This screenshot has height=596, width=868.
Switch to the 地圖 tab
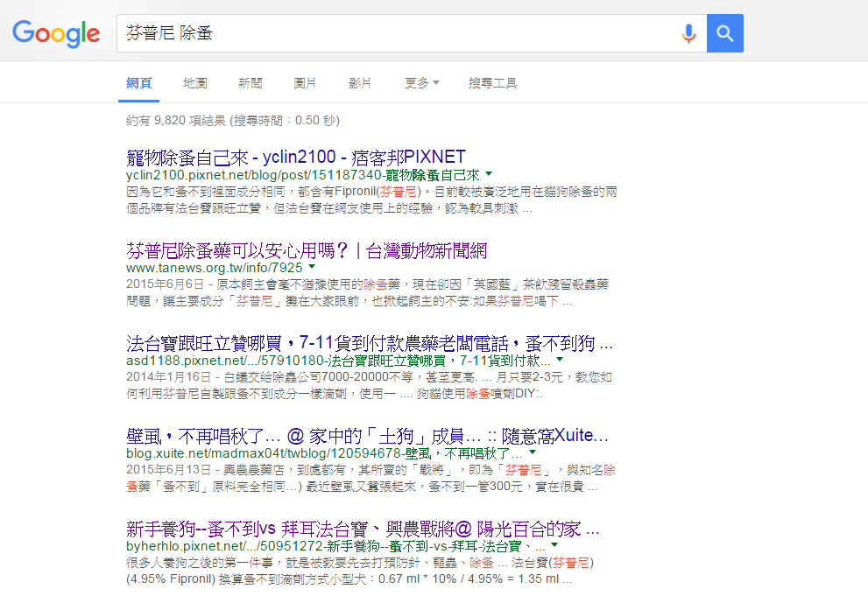194,83
